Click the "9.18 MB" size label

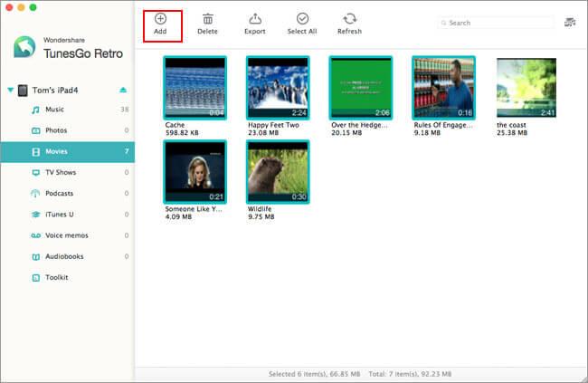[x=427, y=133]
